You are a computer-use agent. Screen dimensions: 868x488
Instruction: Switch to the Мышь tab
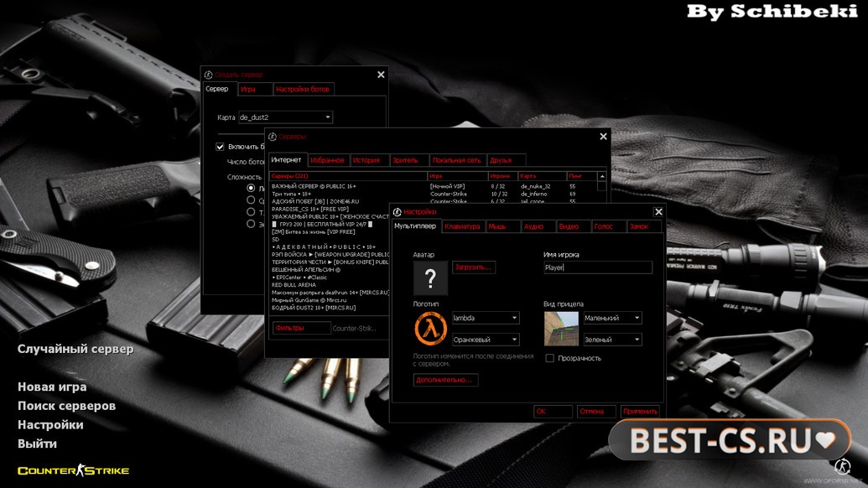coord(503,226)
